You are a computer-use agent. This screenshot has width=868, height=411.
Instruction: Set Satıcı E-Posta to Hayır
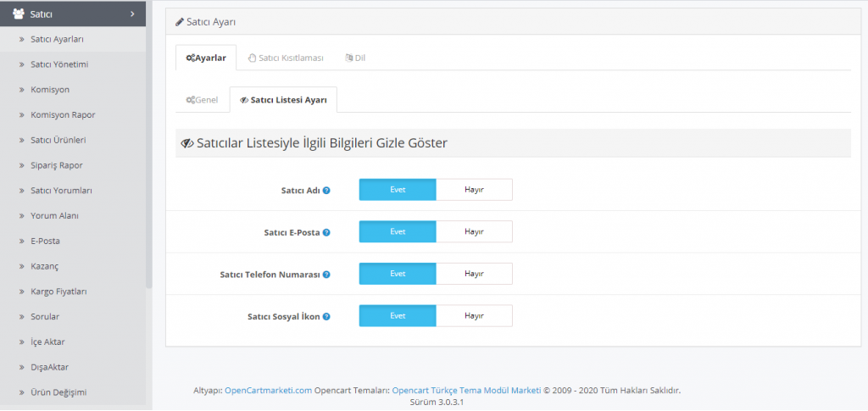[474, 231]
